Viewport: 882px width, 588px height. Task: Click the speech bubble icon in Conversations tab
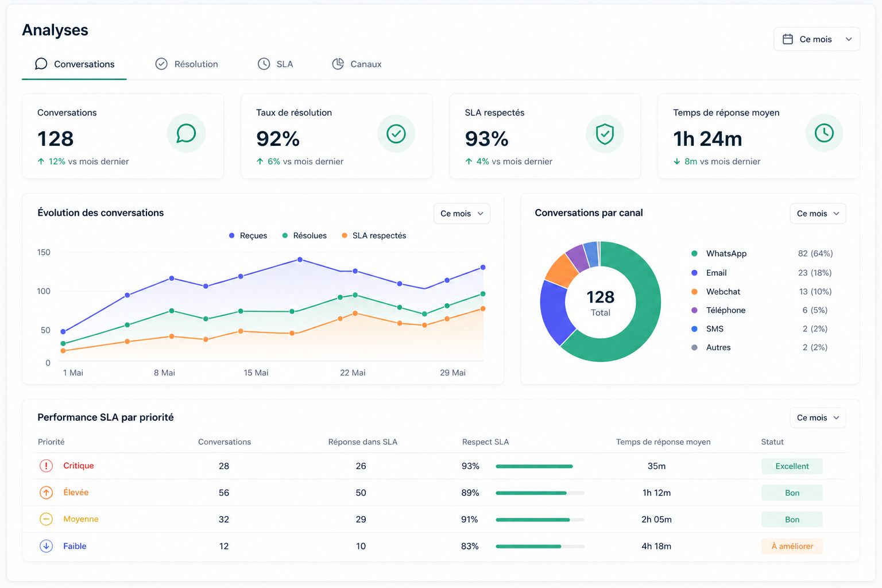41,64
